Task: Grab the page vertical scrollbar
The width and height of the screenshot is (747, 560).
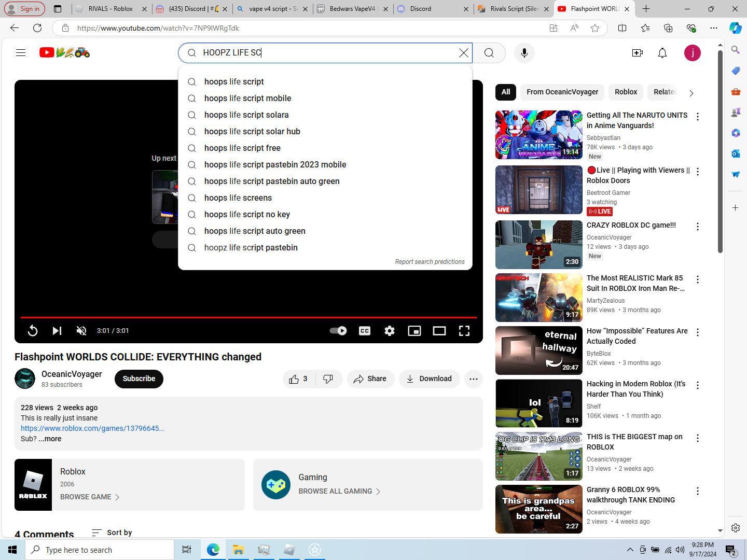Action: coord(720,152)
